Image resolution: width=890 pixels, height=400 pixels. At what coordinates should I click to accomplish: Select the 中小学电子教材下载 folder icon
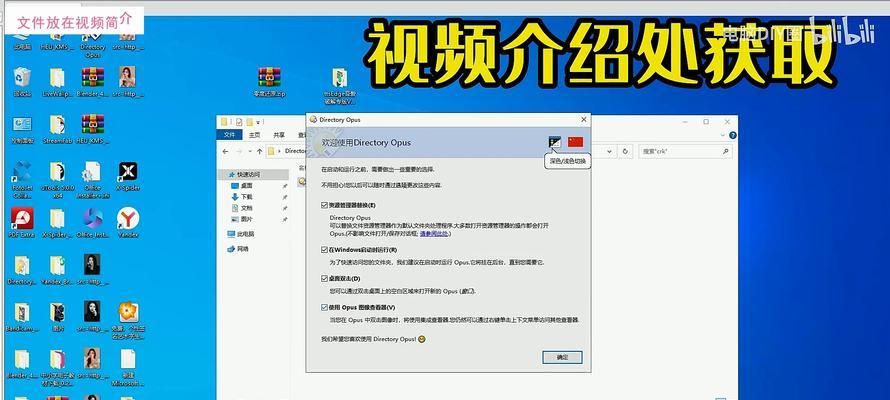point(57,367)
